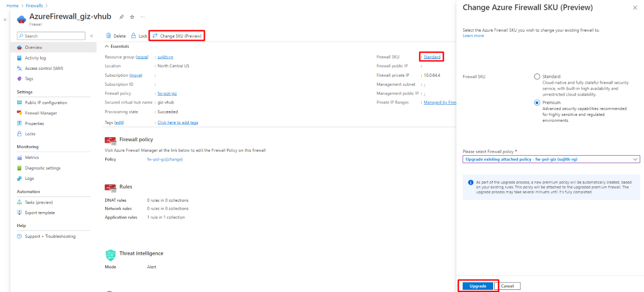Click the firewall private IP value 10.0.64.4
The height and width of the screenshot is (292, 644).
pos(431,75)
